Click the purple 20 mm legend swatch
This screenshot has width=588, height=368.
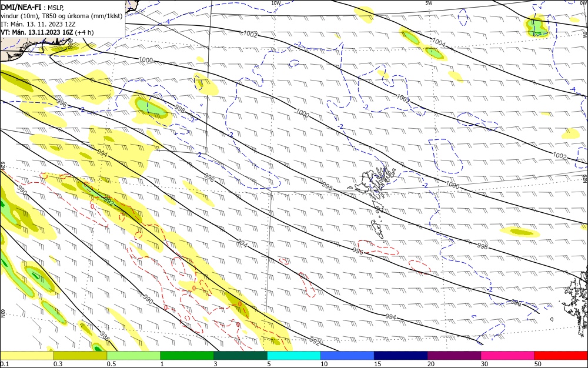point(454,356)
